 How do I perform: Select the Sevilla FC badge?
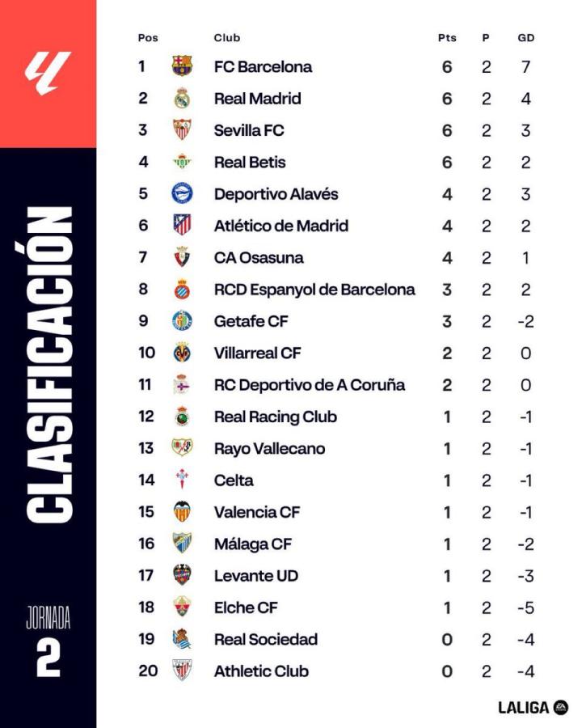(x=182, y=129)
